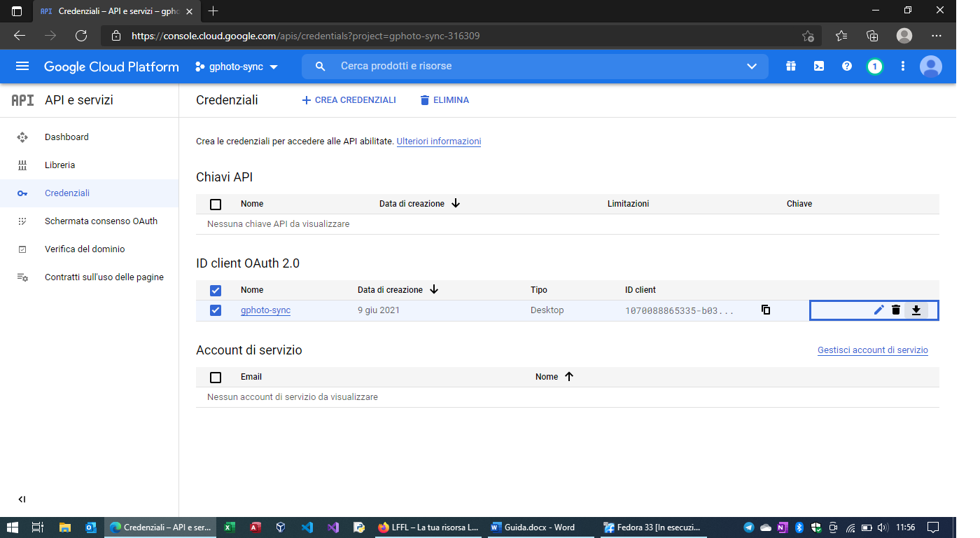The image size is (980, 538).
Task: Download the OAuth client JSON file
Action: pos(916,309)
